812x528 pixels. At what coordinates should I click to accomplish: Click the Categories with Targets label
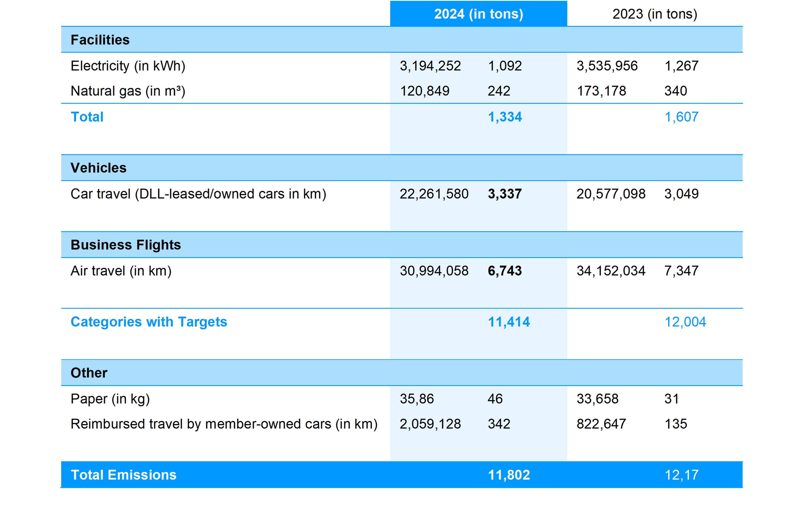coord(149,322)
